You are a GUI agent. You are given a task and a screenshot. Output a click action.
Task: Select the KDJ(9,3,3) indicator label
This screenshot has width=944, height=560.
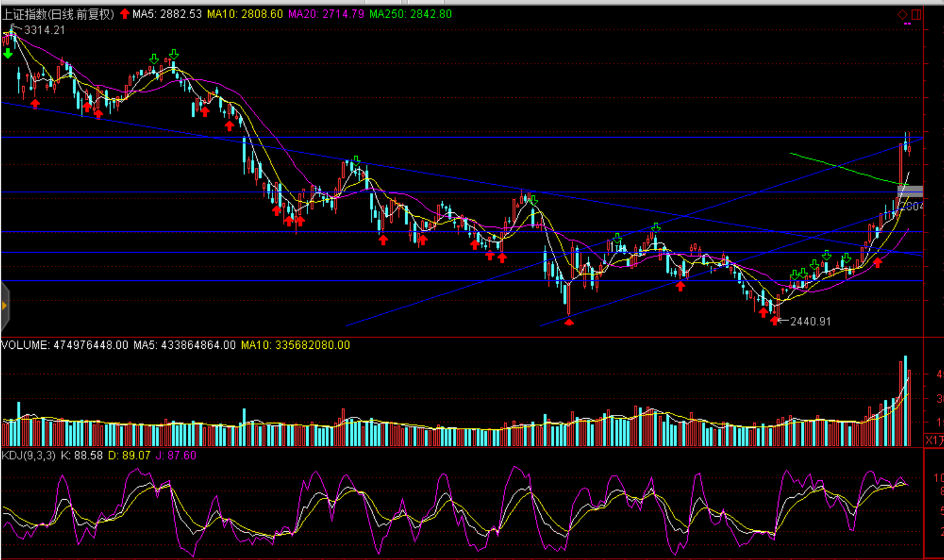click(28, 455)
